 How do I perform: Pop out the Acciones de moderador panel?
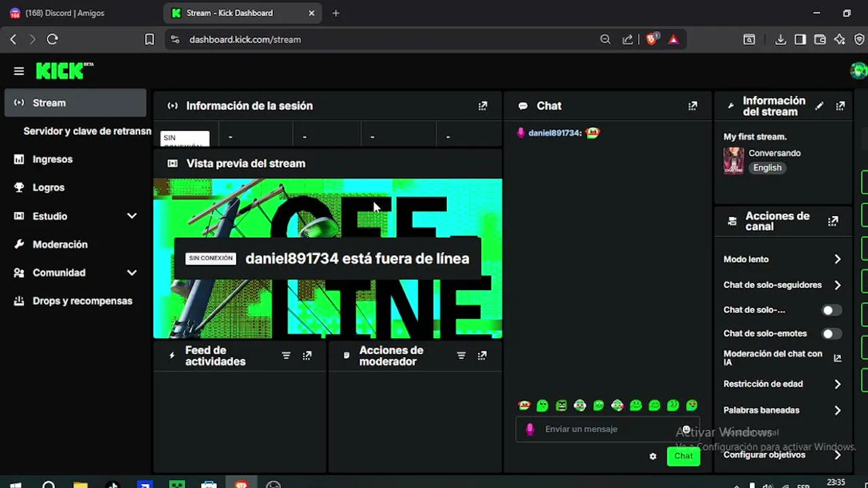coord(482,355)
